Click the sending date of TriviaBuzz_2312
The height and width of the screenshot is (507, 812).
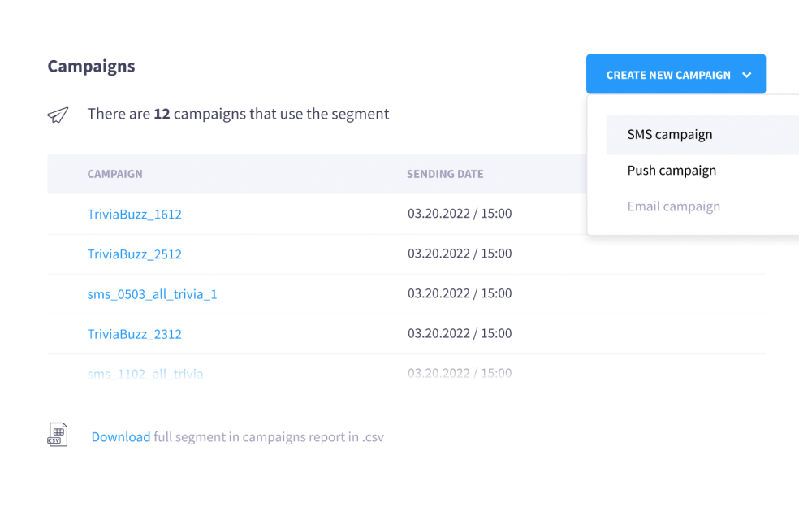click(x=460, y=333)
